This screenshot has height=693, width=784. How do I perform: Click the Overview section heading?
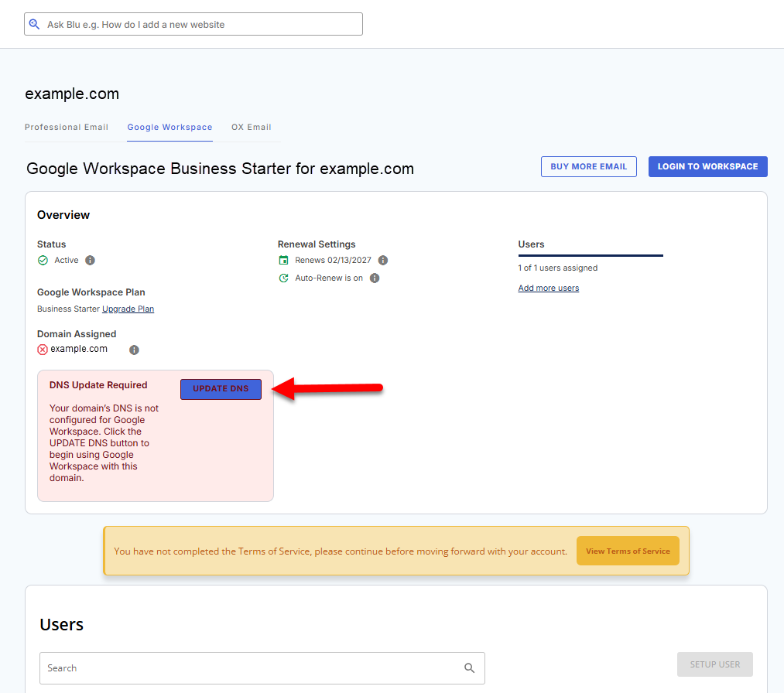click(63, 215)
